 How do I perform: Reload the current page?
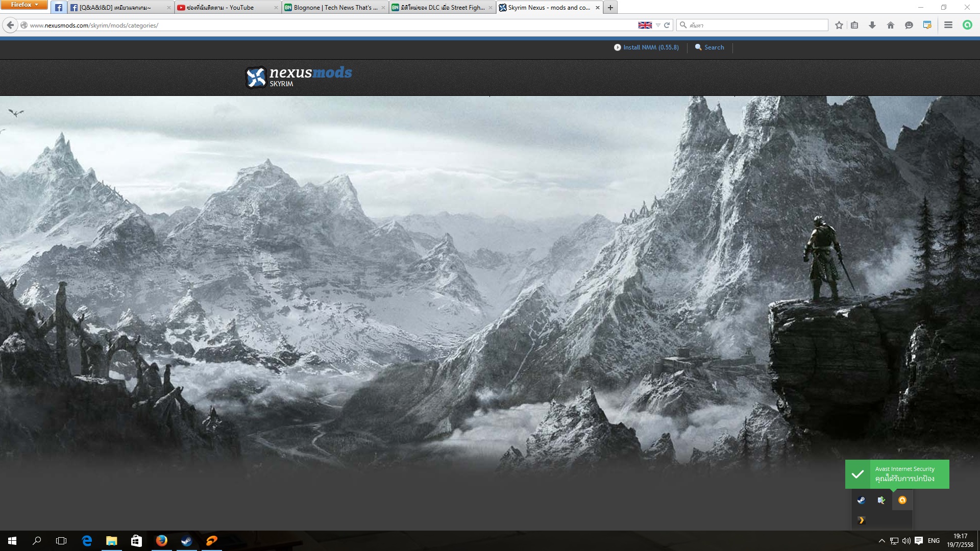tap(667, 25)
